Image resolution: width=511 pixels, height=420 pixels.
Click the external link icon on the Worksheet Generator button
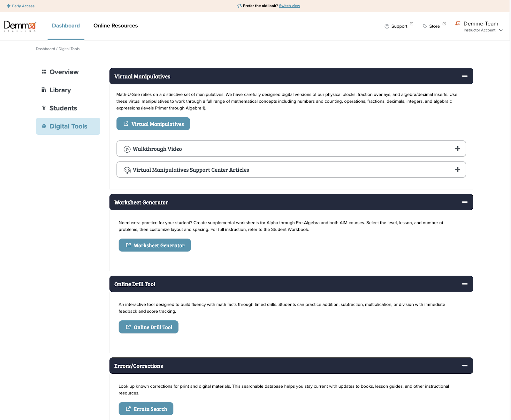pos(128,245)
